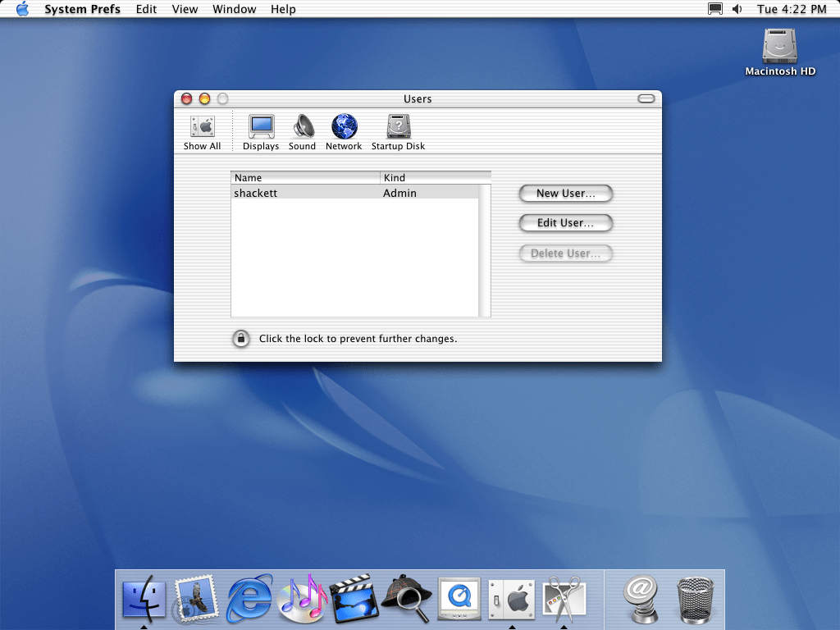This screenshot has height=630, width=840.
Task: Open the Edit menu
Action: click(147, 9)
